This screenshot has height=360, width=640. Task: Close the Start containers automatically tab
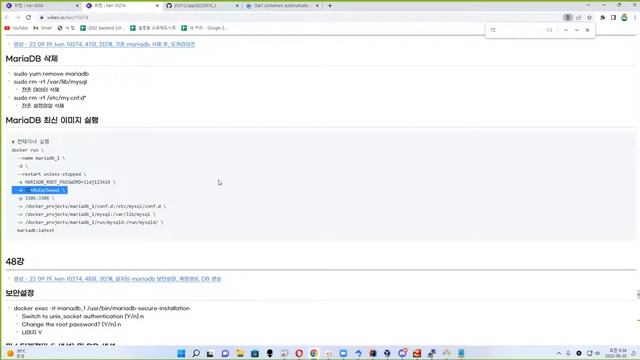pyautogui.click(x=317, y=6)
